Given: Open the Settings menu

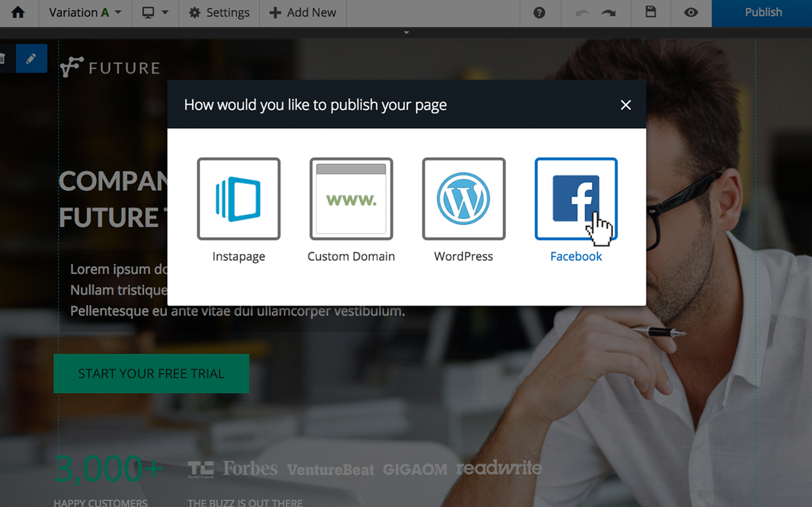Looking at the screenshot, I should click(x=219, y=13).
